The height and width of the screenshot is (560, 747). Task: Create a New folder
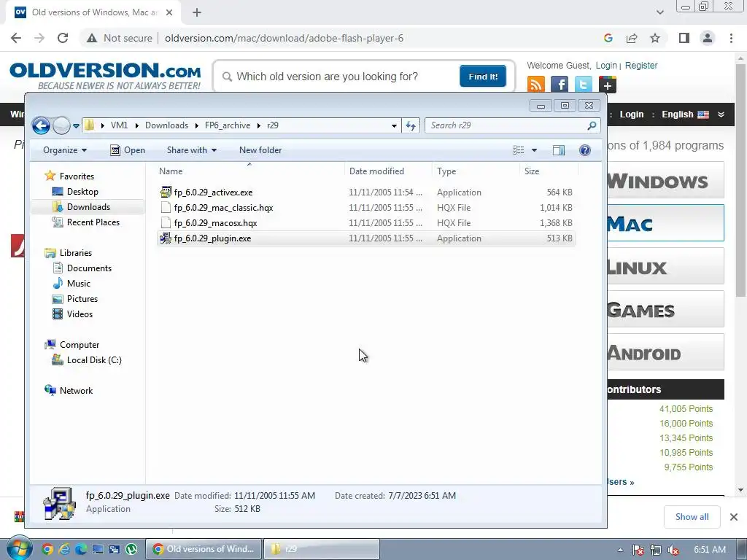(x=260, y=150)
